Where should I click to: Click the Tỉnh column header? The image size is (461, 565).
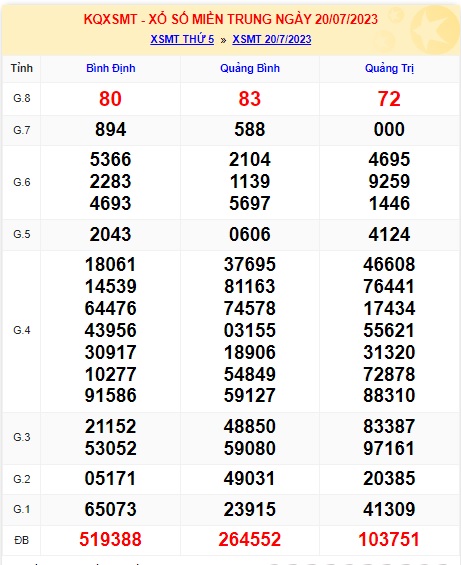click(22, 68)
